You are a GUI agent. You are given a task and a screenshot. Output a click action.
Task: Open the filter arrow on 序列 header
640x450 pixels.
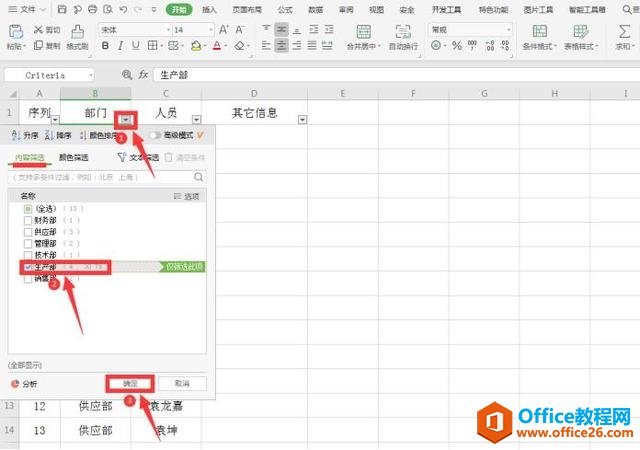coord(55,120)
